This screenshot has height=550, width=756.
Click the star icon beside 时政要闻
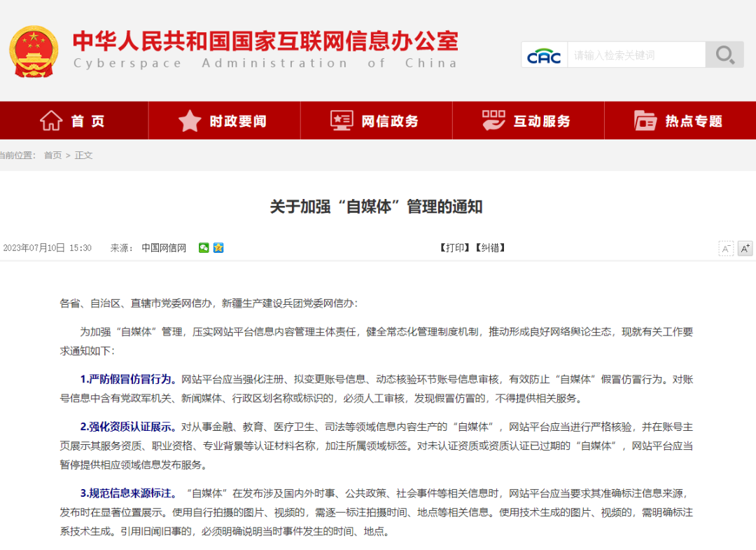pos(190,121)
